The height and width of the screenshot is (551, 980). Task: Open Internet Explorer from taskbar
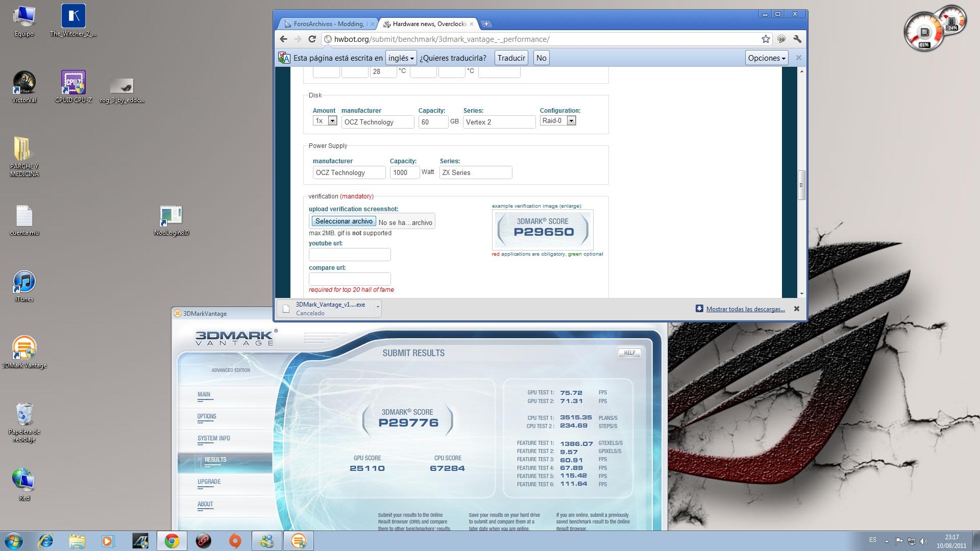point(46,541)
